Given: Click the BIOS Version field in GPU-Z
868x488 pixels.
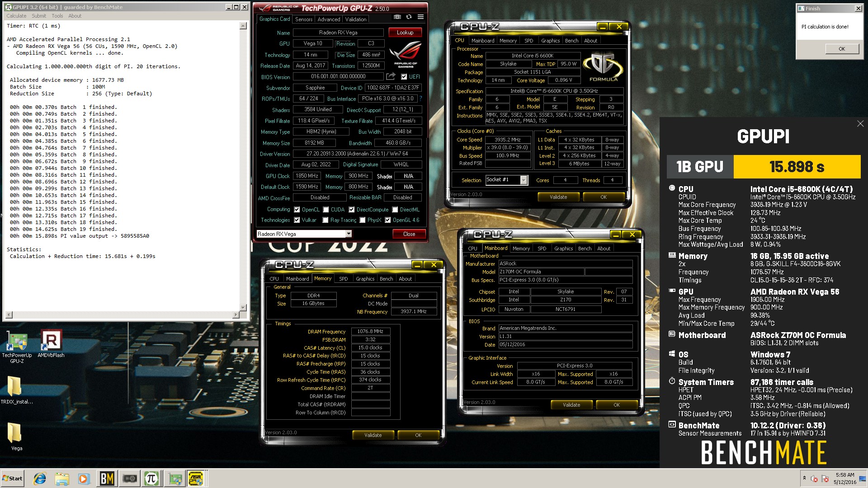Looking at the screenshot, I should (x=338, y=77).
